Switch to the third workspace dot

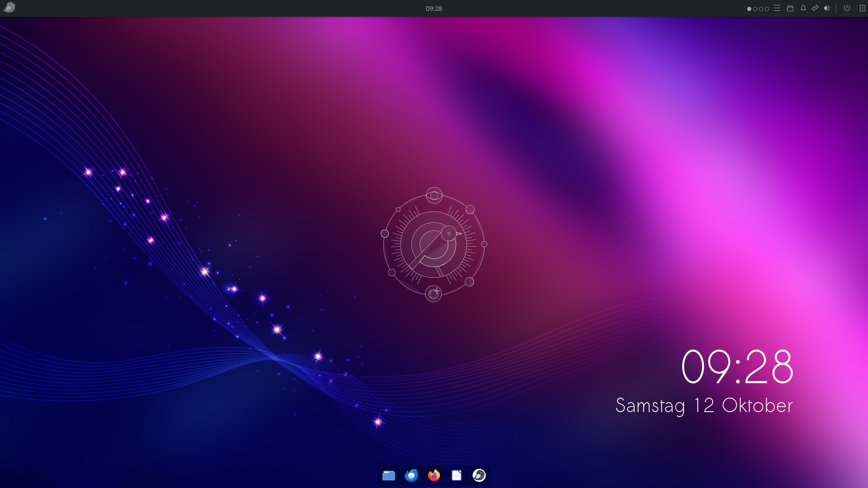761,9
